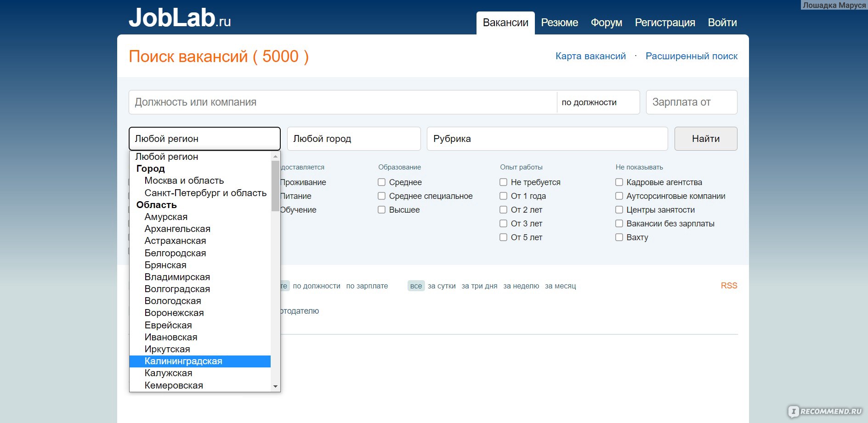Switch to the Вакансии tab
Screen dimensions: 868x423
505,23
